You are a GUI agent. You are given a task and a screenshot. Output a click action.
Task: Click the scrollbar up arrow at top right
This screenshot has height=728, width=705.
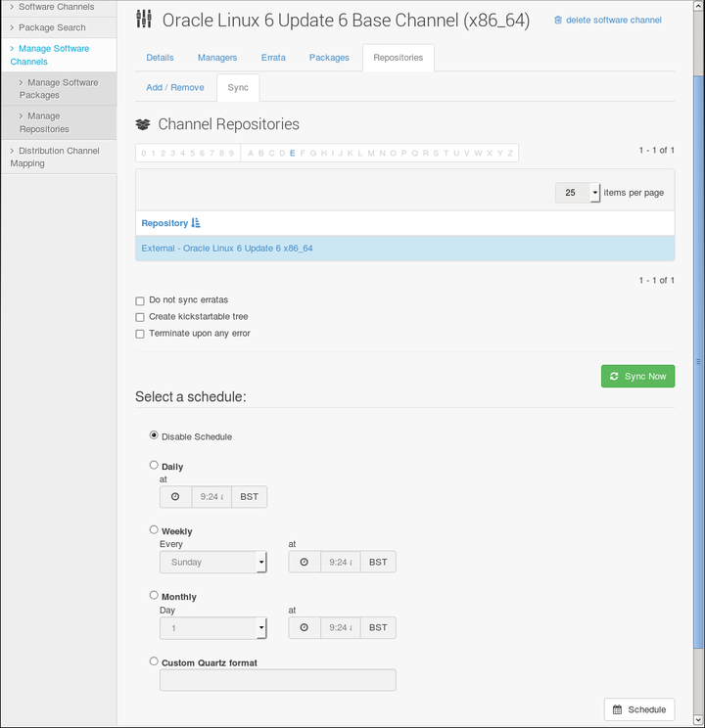pyautogui.click(x=698, y=6)
